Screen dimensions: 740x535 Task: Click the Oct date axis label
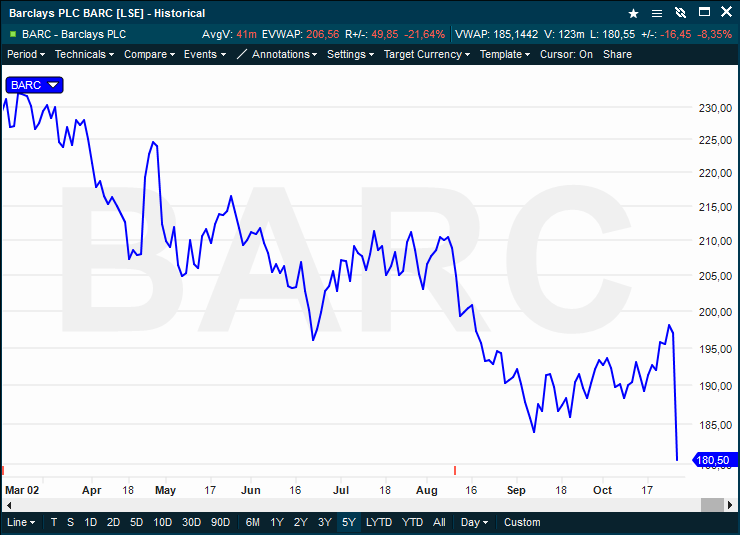coord(602,490)
